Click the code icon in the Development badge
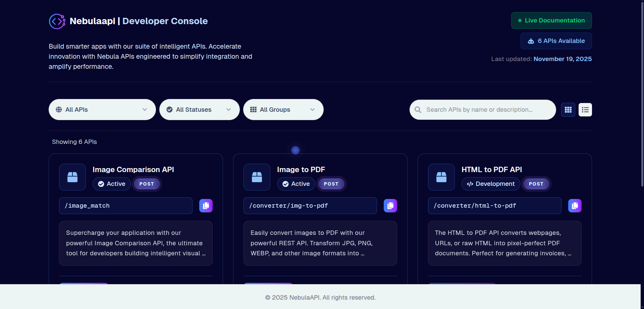644x309 pixels. (x=469, y=184)
